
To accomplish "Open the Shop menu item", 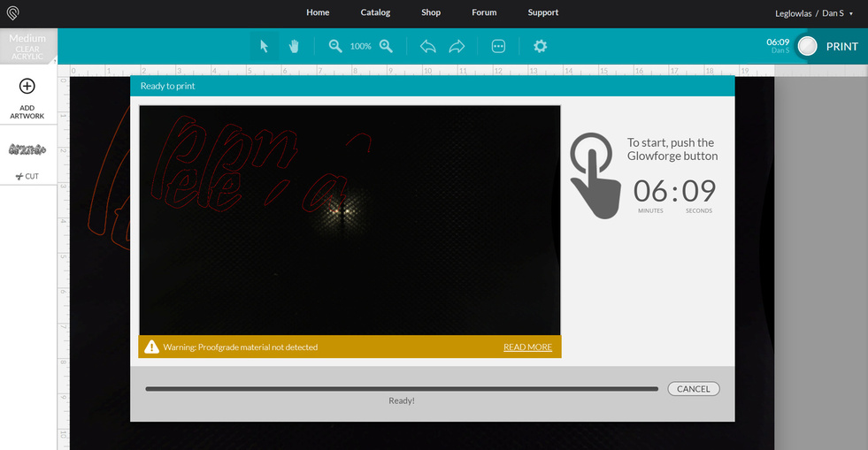I will click(431, 12).
